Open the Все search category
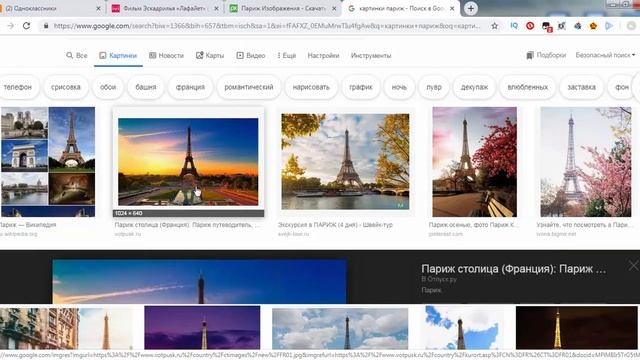 [77, 55]
